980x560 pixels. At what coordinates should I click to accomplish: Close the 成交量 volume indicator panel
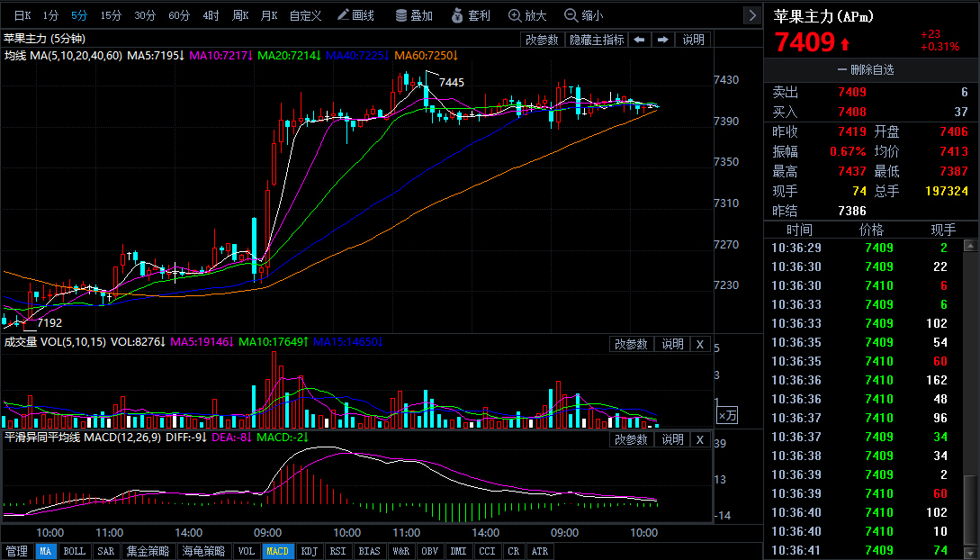point(700,345)
